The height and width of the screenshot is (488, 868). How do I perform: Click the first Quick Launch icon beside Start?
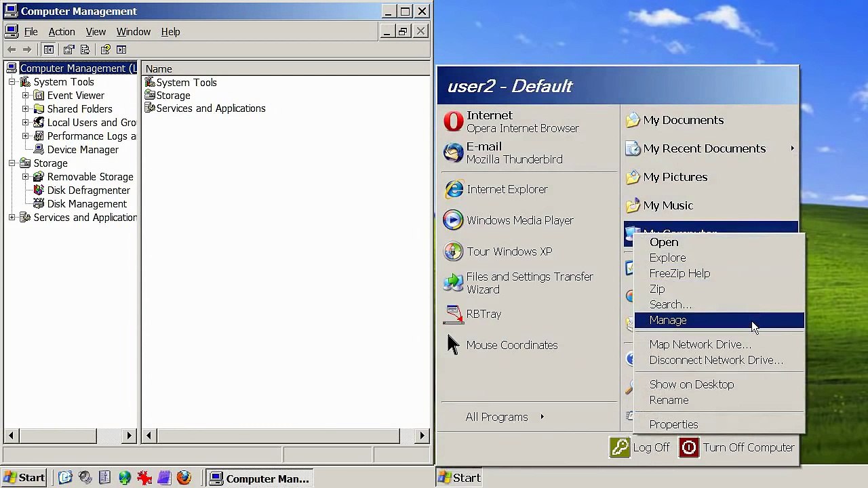click(x=65, y=478)
